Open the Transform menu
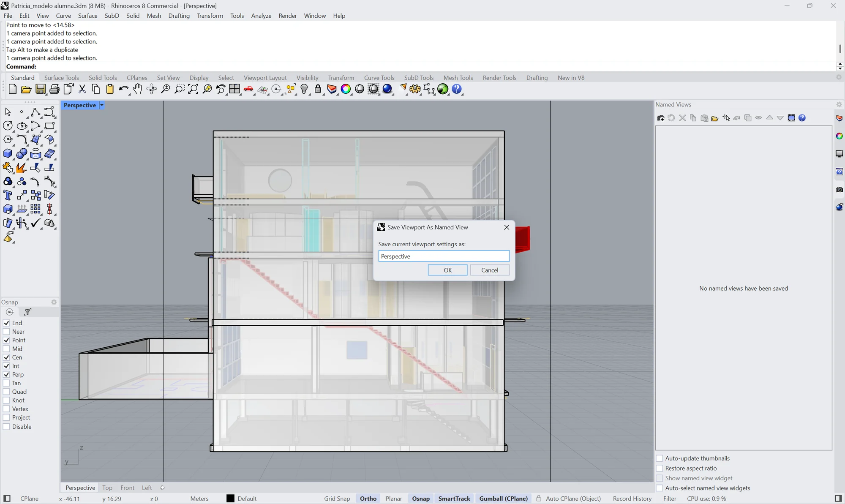The width and height of the screenshot is (845, 504). click(210, 16)
